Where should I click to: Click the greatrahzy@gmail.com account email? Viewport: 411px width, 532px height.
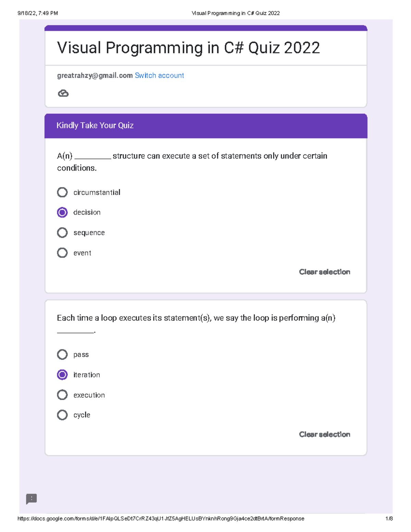(x=95, y=75)
